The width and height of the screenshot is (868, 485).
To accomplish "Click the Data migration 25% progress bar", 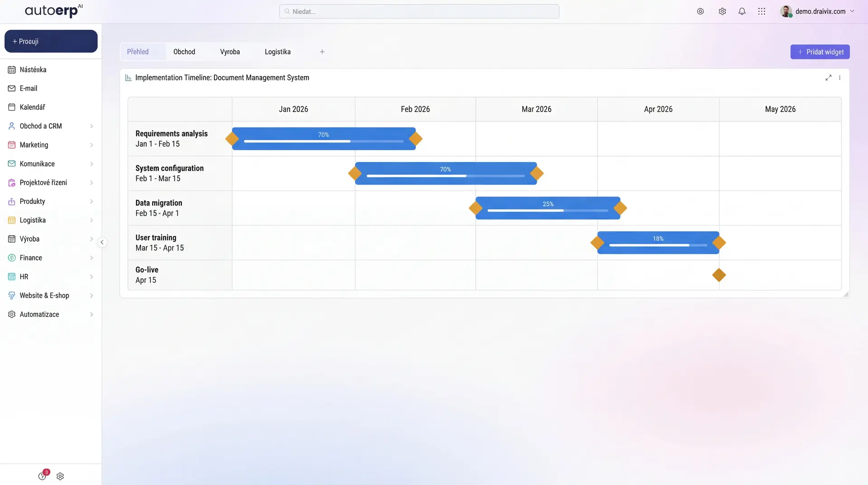I will click(x=547, y=208).
